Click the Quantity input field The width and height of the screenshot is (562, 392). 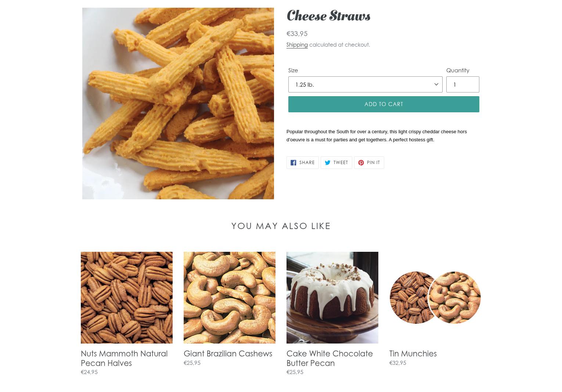click(x=462, y=84)
